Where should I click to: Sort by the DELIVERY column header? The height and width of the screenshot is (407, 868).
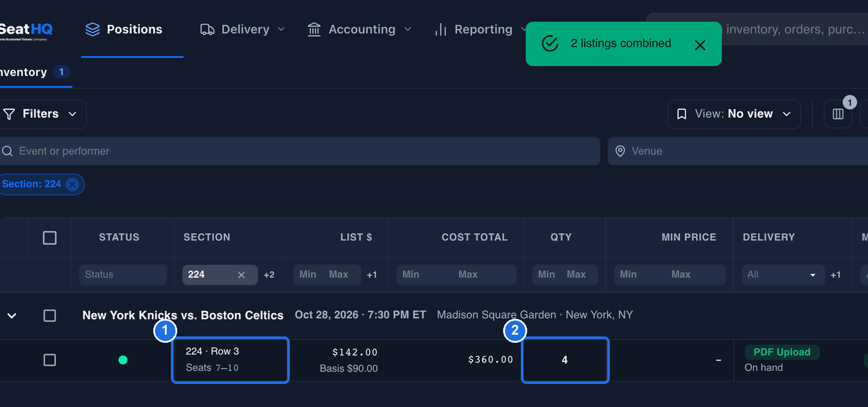coord(769,237)
